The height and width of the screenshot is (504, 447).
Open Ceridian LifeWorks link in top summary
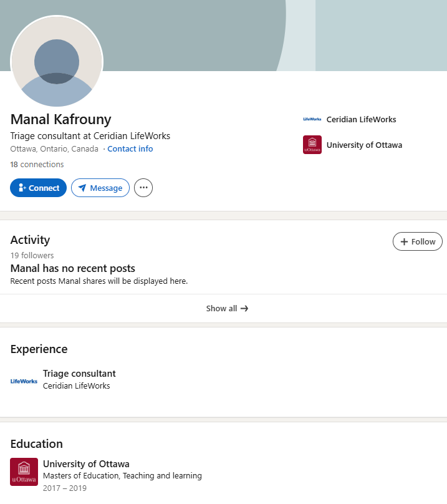tap(361, 119)
